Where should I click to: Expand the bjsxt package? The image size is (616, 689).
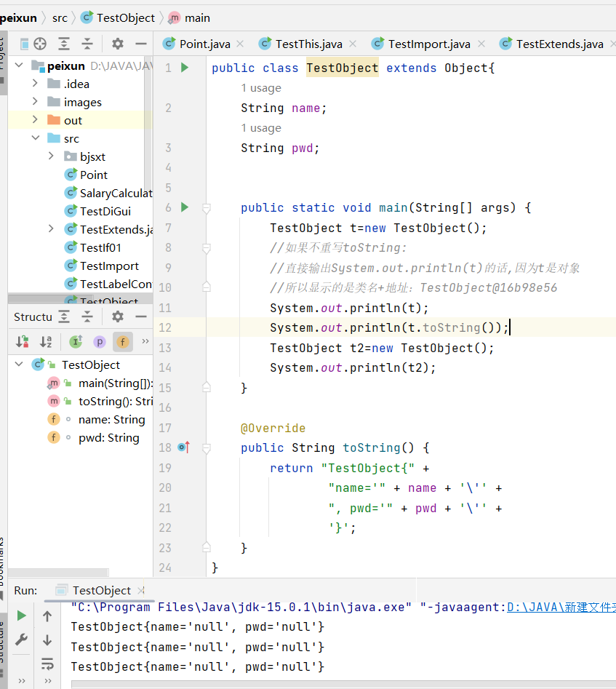[x=51, y=156]
